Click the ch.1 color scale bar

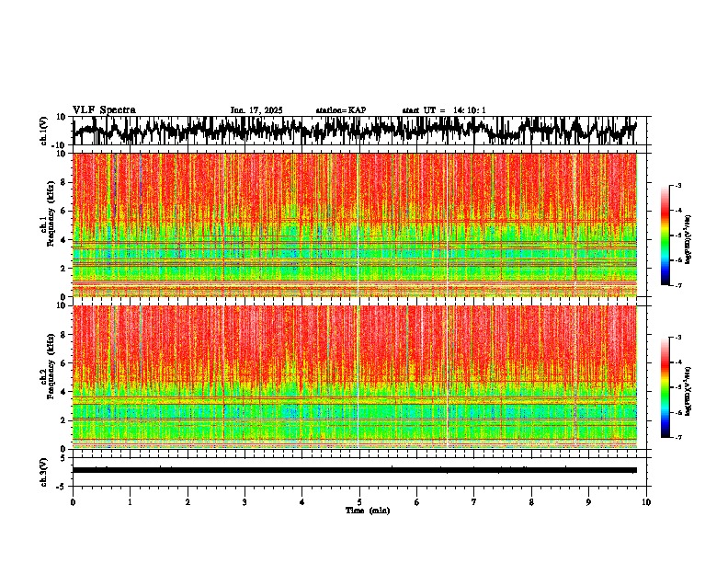(665, 236)
